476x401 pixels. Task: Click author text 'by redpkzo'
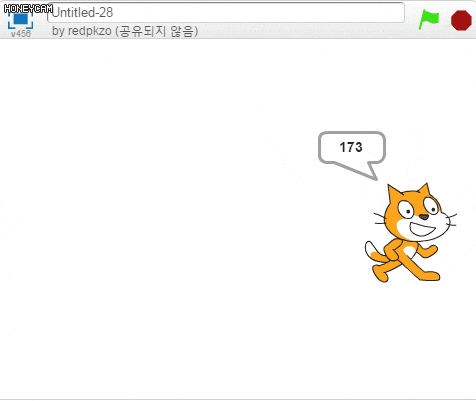82,31
